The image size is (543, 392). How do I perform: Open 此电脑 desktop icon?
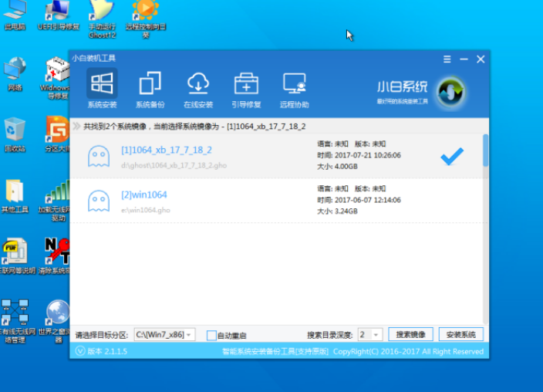(15, 15)
